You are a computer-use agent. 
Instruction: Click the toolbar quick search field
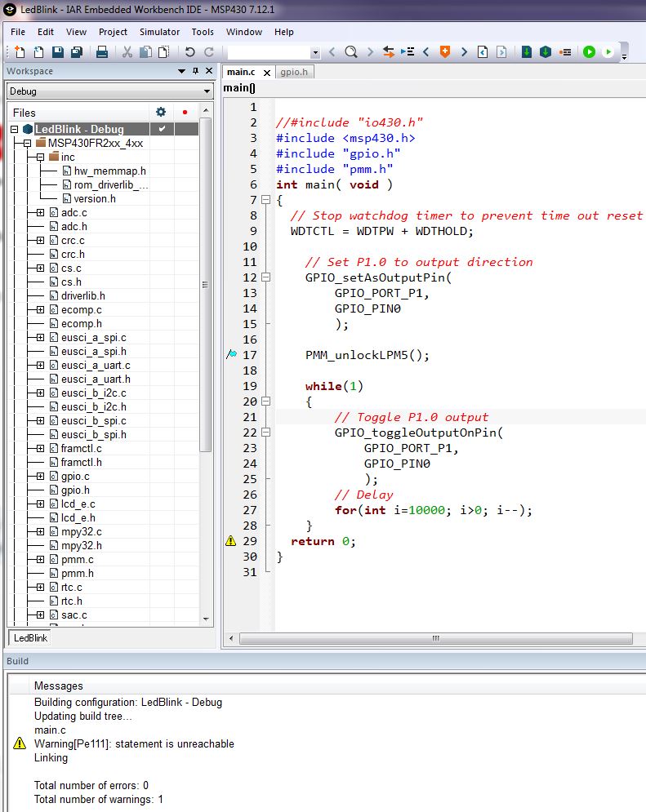pos(269,52)
